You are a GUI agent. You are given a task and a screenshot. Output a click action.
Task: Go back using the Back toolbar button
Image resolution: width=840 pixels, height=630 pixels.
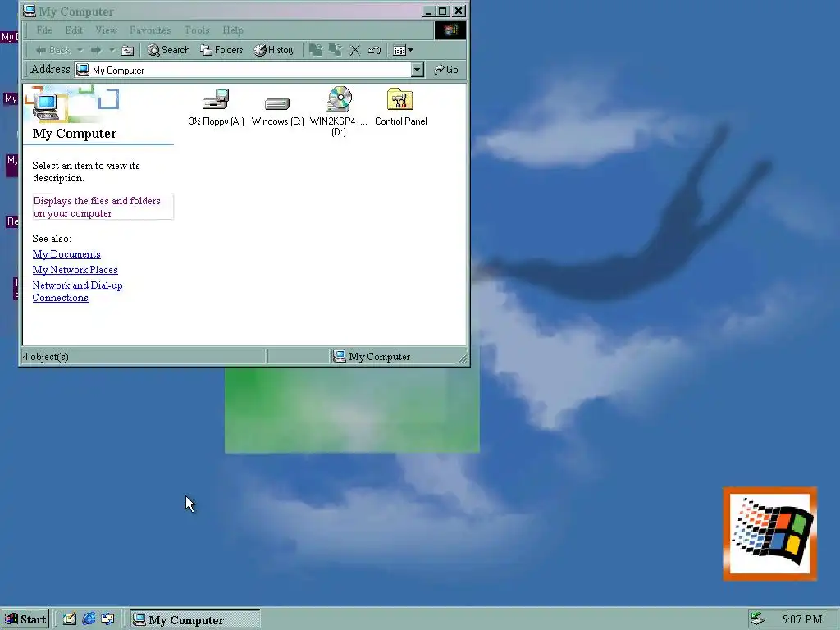point(52,50)
